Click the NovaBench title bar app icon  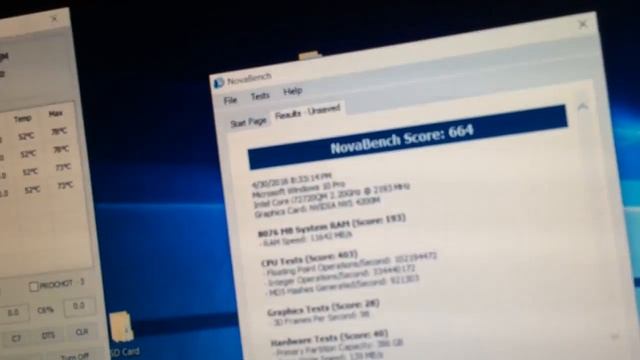219,83
